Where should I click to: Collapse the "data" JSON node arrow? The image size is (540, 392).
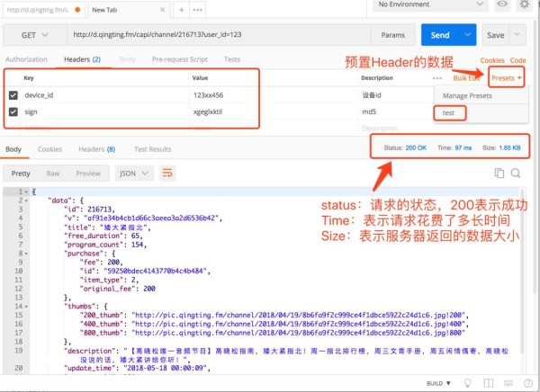26,200
